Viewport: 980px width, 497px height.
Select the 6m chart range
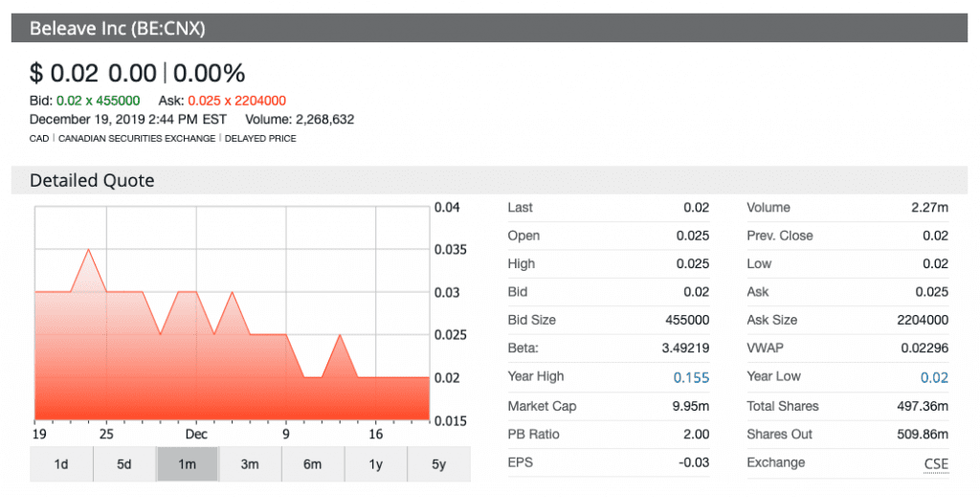(x=313, y=464)
